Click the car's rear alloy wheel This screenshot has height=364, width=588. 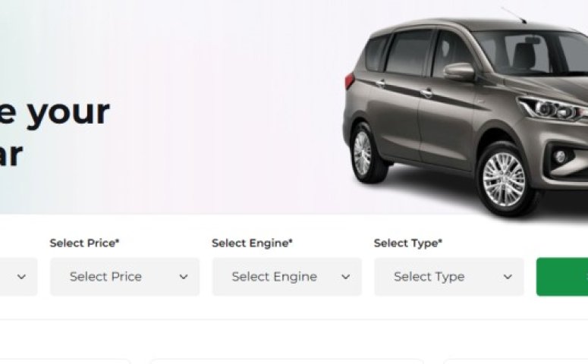(x=362, y=153)
